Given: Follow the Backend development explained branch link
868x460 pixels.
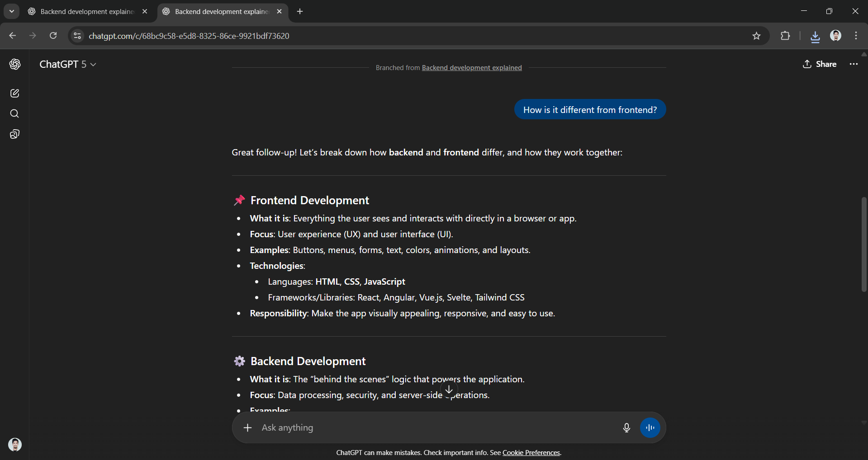Looking at the screenshot, I should (x=472, y=67).
